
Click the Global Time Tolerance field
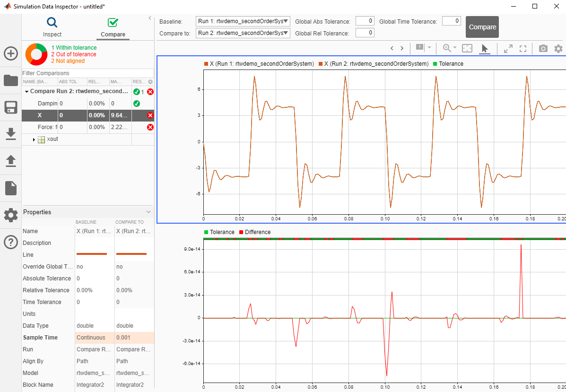click(452, 21)
